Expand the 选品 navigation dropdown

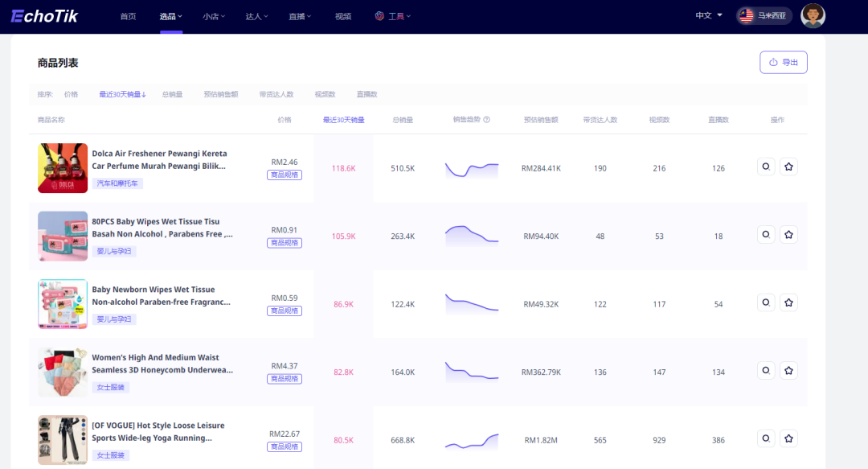coord(170,16)
